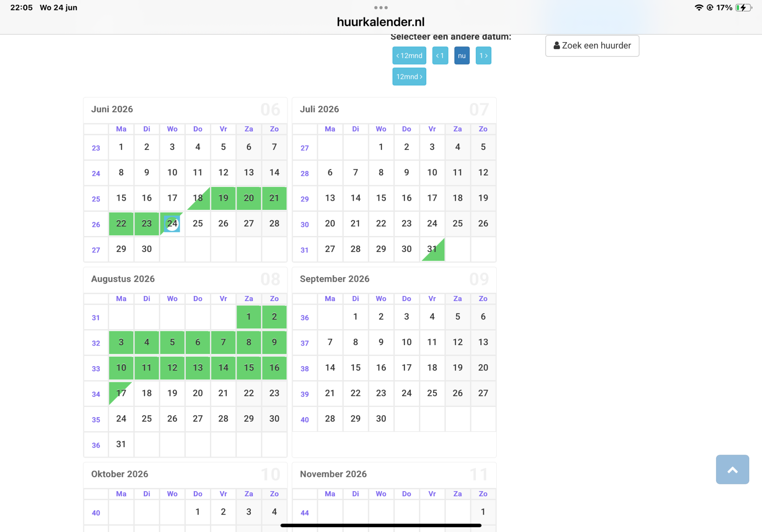The width and height of the screenshot is (762, 532).
Task: Click week number 33 in Augustus 2026
Action: tap(96, 369)
